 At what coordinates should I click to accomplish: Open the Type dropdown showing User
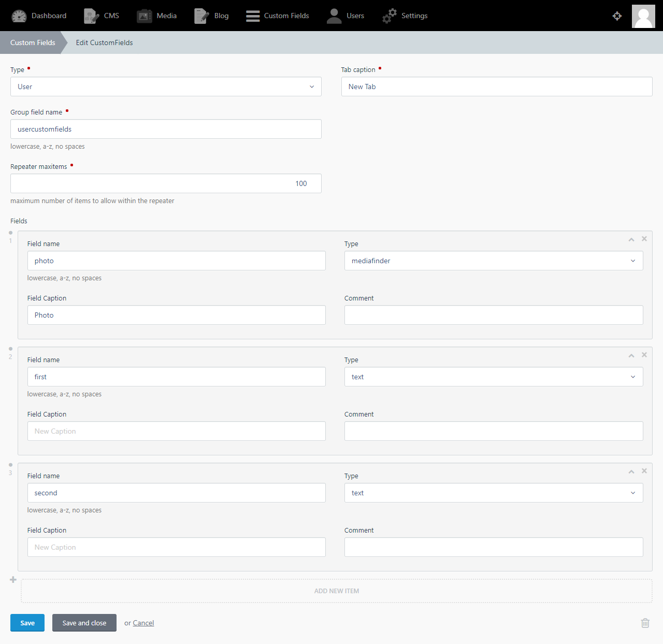click(166, 87)
